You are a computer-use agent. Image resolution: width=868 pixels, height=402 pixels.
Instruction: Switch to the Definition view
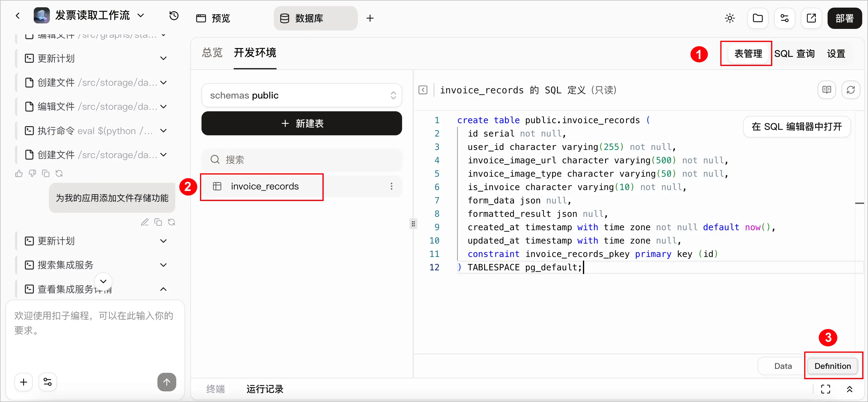pos(832,366)
